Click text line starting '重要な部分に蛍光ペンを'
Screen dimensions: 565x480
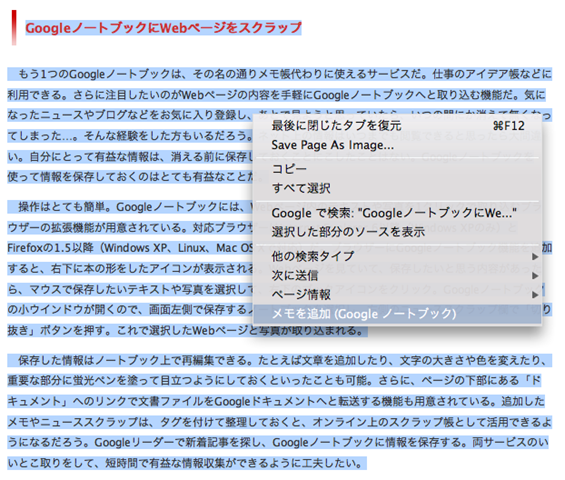[x=274, y=381]
